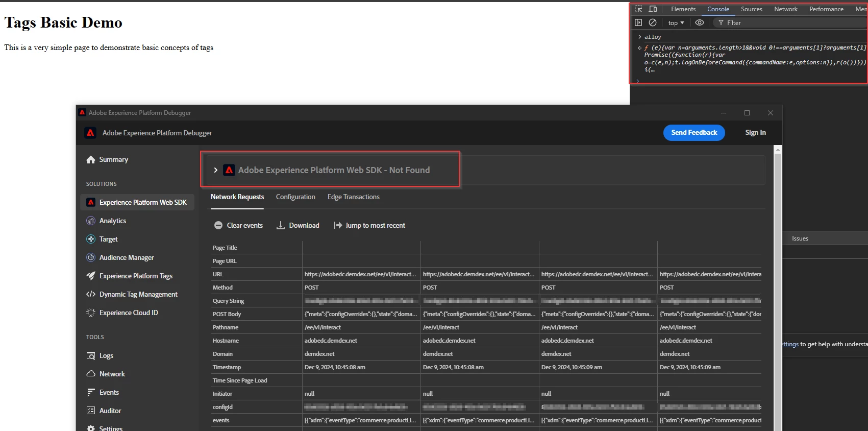The height and width of the screenshot is (431, 868).
Task: Open the Target solution icon
Action: click(91, 239)
